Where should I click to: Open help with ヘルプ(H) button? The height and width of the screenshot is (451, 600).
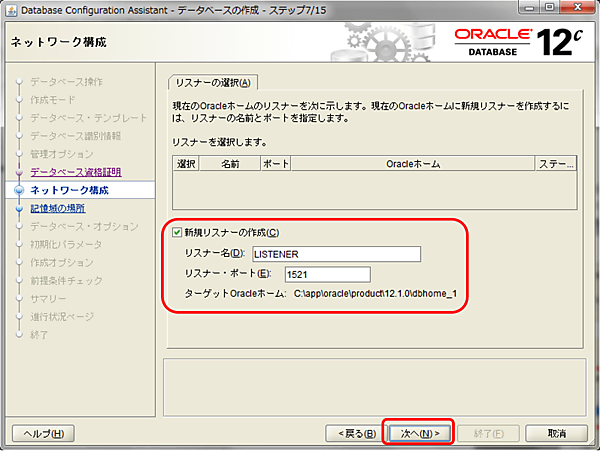(43, 433)
